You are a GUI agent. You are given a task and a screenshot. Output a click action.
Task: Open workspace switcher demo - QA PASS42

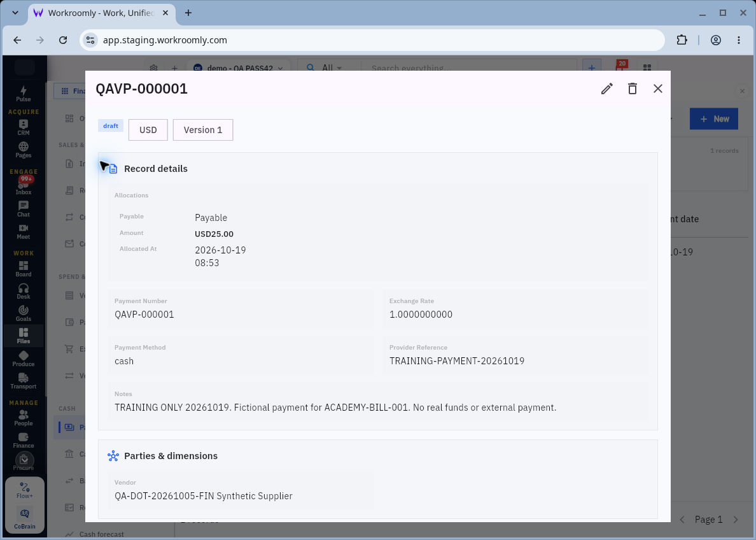(x=238, y=68)
